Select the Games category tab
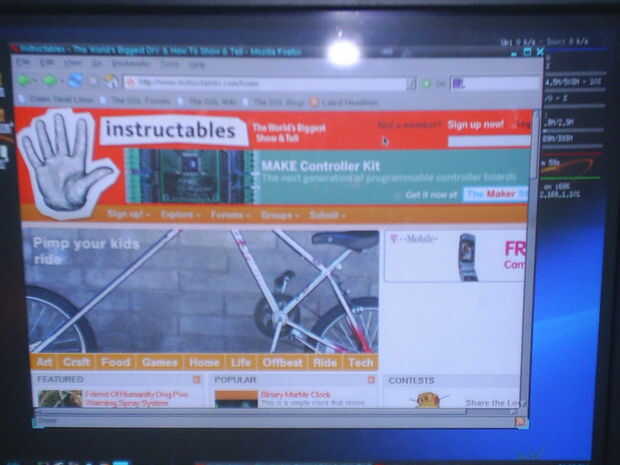Viewport: 620px width, 465px height. coord(160,363)
